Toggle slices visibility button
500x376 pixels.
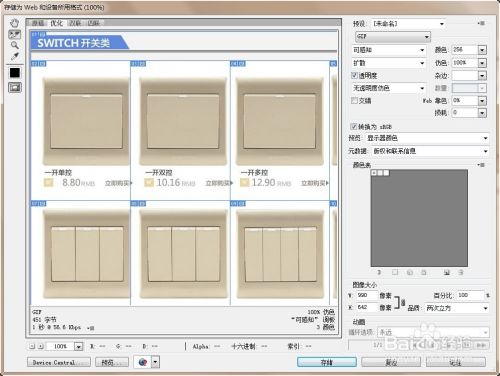15,87
